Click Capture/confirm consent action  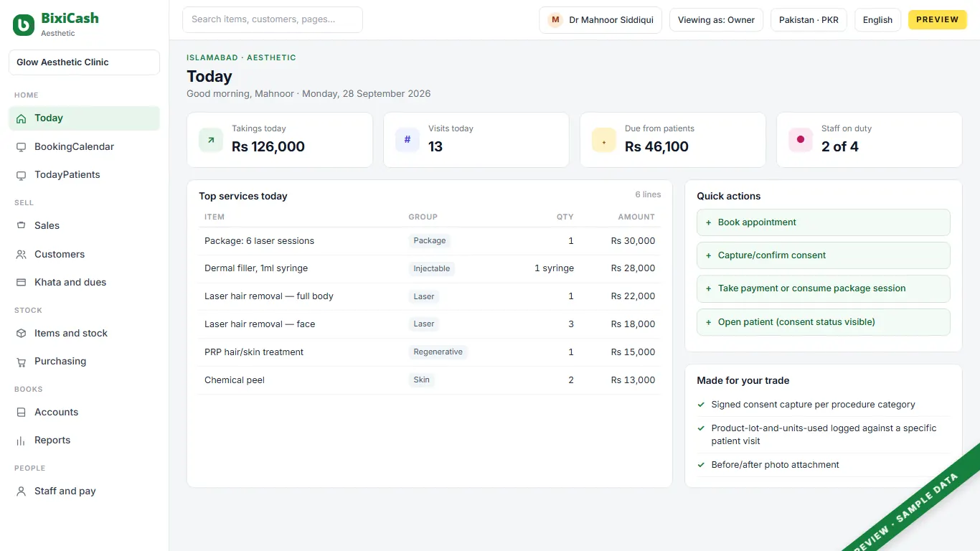tap(824, 255)
